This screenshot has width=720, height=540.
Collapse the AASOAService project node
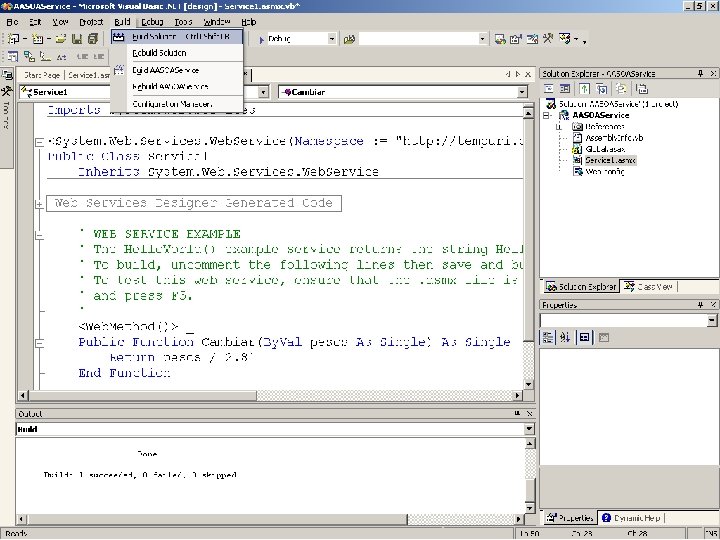(546, 115)
